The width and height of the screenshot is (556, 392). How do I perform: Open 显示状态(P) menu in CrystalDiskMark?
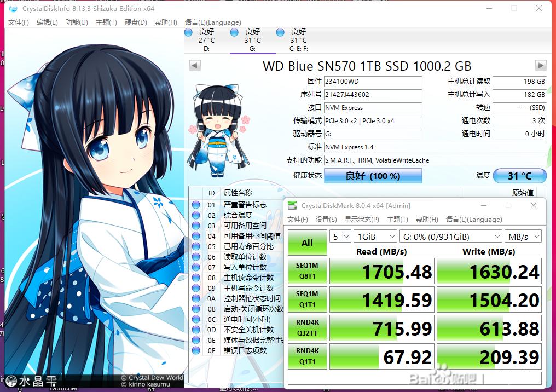362,220
